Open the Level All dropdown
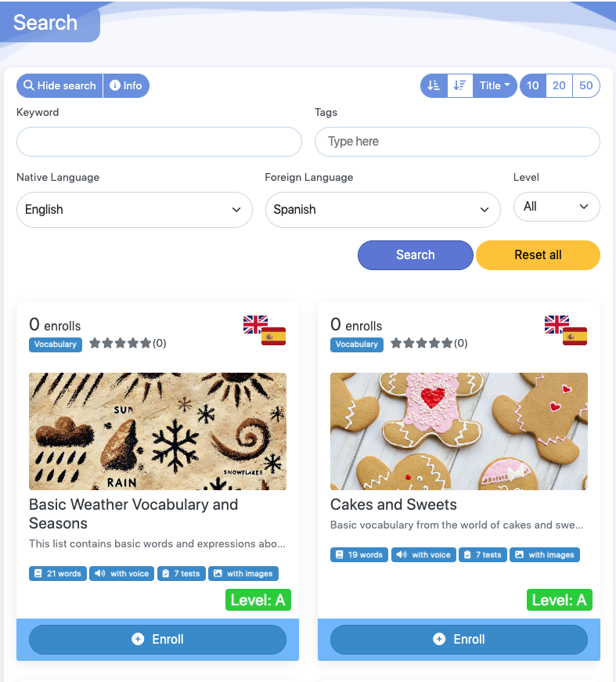Screen dimensions: 616x682 coord(557,207)
